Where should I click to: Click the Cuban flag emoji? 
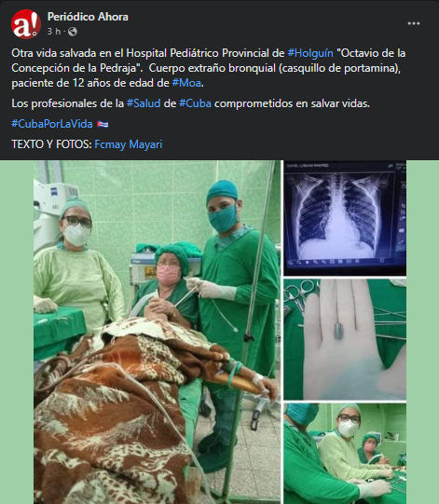tap(103, 124)
